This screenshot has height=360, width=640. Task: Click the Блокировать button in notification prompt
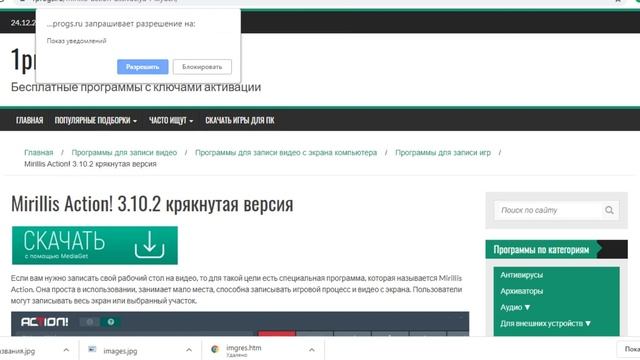pos(202,67)
